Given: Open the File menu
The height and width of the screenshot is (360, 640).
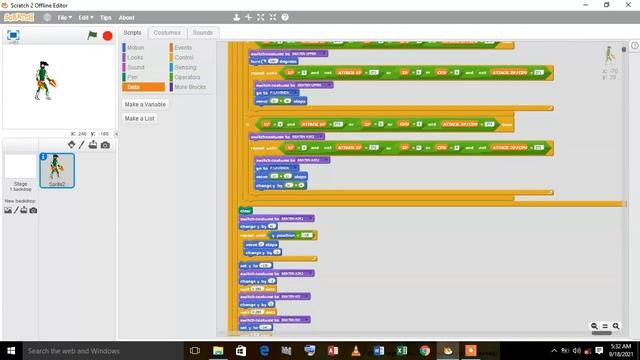Looking at the screenshot, I should (x=64, y=18).
